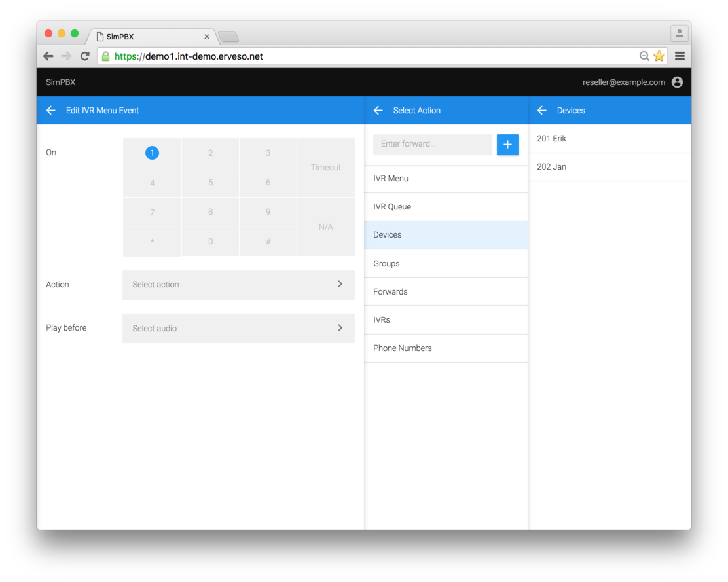Reload the page with refresh icon
The width and height of the screenshot is (728, 582).
(x=85, y=56)
